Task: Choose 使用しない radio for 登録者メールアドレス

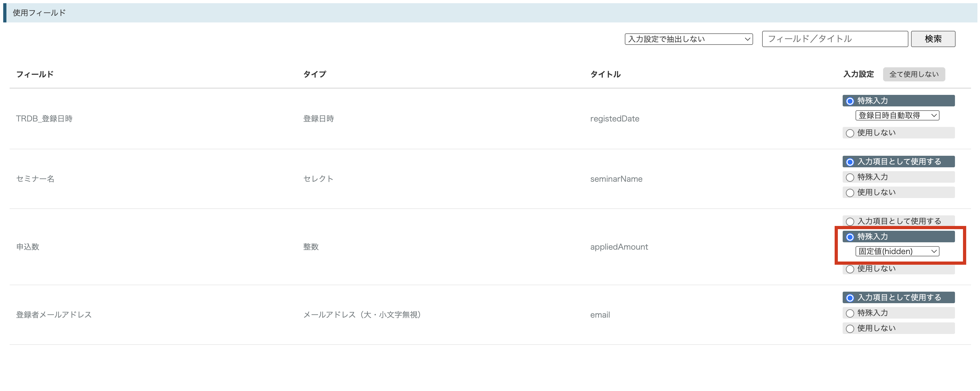Action: coord(850,329)
